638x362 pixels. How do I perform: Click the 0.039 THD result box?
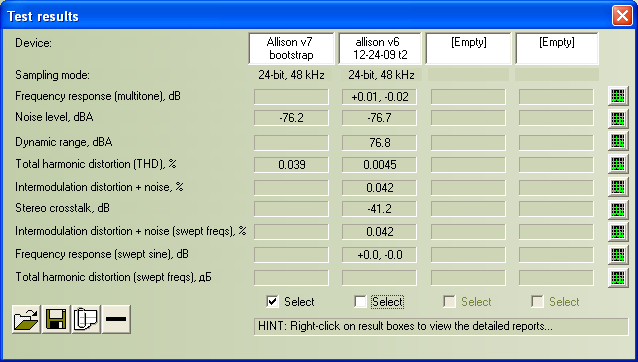click(291, 165)
